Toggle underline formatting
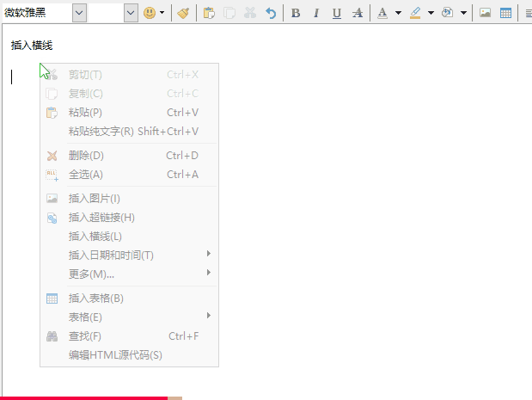 click(337, 13)
